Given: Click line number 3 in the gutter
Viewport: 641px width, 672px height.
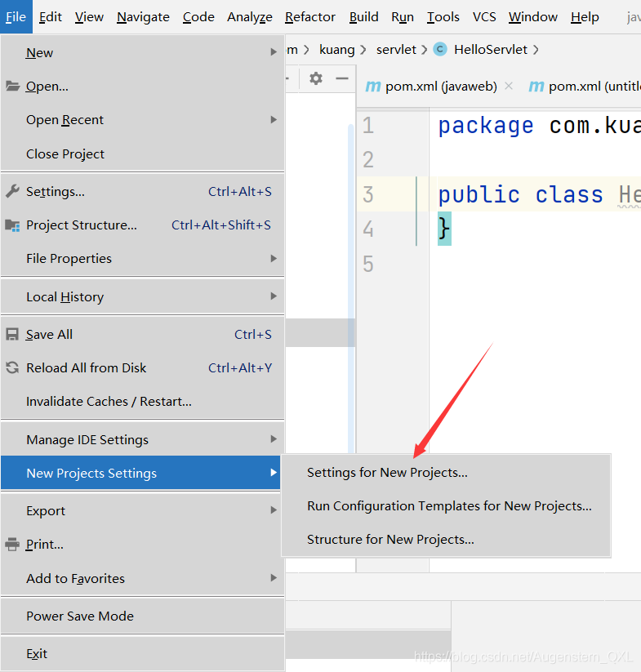Looking at the screenshot, I should point(368,194).
